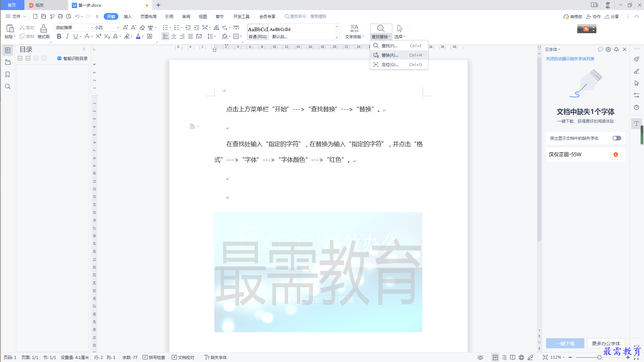Image resolution: width=644 pixels, height=362 pixels.
Task: Click the Save document icon
Action: click(44, 16)
